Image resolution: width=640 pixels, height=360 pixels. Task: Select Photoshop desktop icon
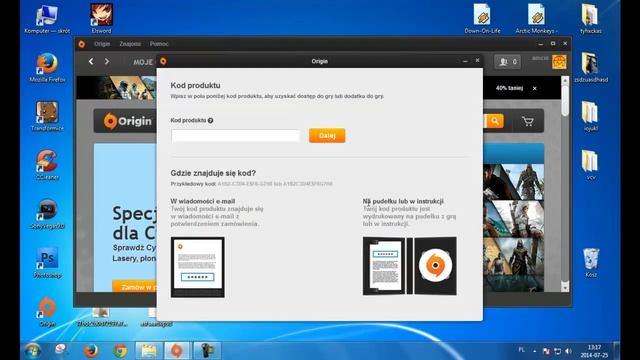47,263
